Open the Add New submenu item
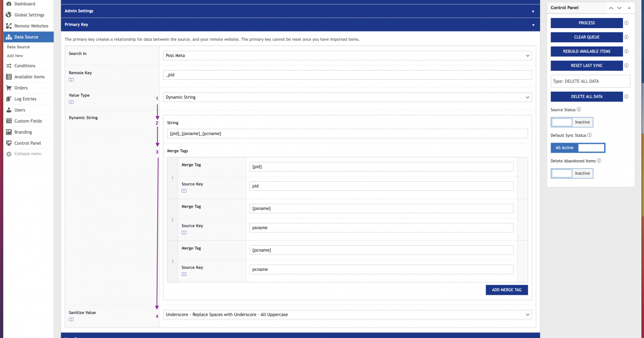644x338 pixels. 15,56
